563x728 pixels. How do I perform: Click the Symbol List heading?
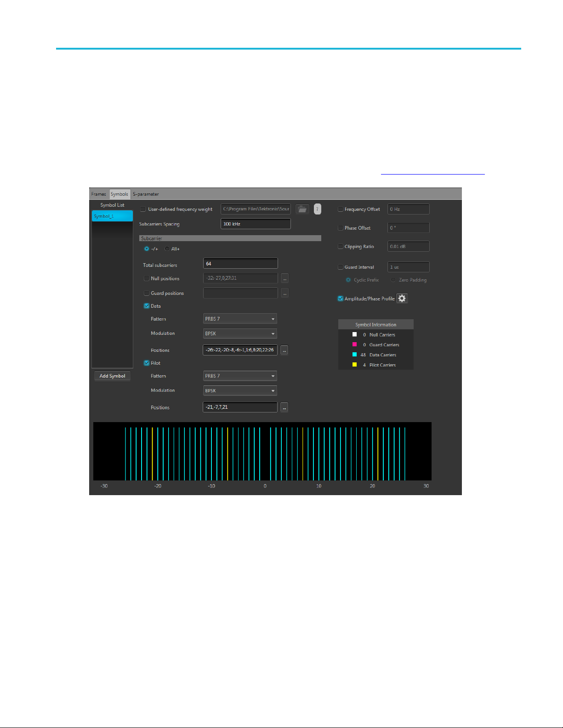tap(112, 205)
